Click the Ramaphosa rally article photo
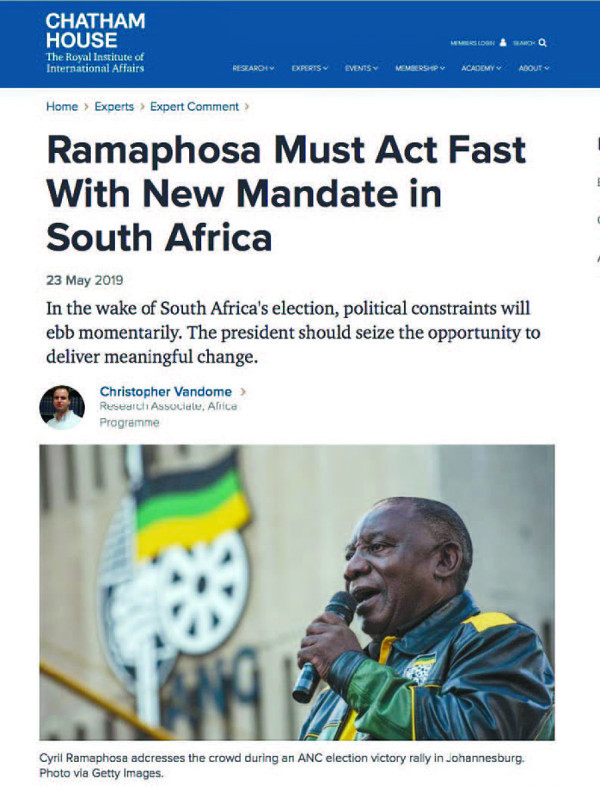The height and width of the screenshot is (786, 600). (x=297, y=593)
